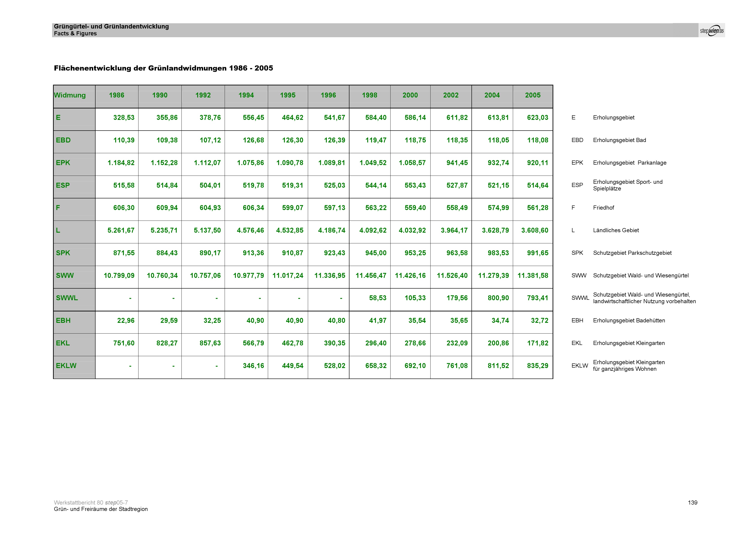The height and width of the screenshot is (534, 756).
Task: Click the Facts & Figures header subtitle
Action: 75,34
